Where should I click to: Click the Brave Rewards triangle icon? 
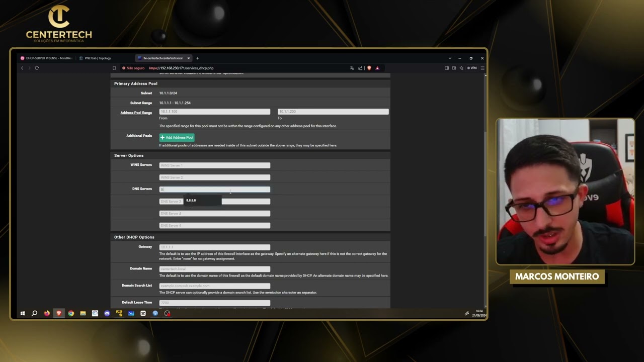pos(377,68)
